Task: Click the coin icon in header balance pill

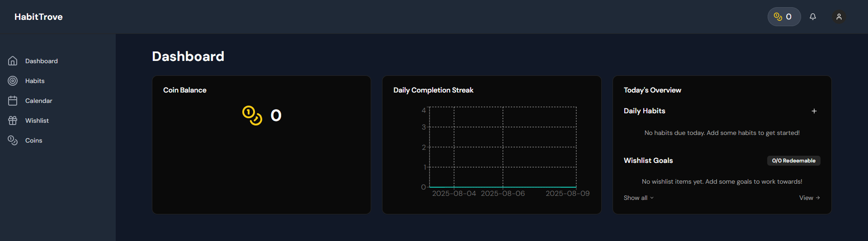Action: [x=778, y=17]
